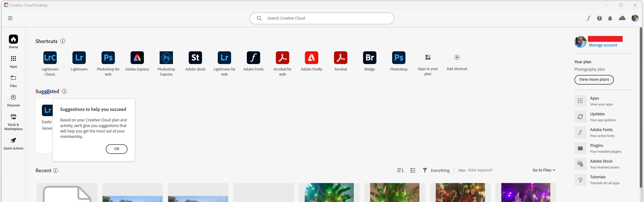Open Photoshop for web shortcut
644x202 pixels.
tap(108, 58)
